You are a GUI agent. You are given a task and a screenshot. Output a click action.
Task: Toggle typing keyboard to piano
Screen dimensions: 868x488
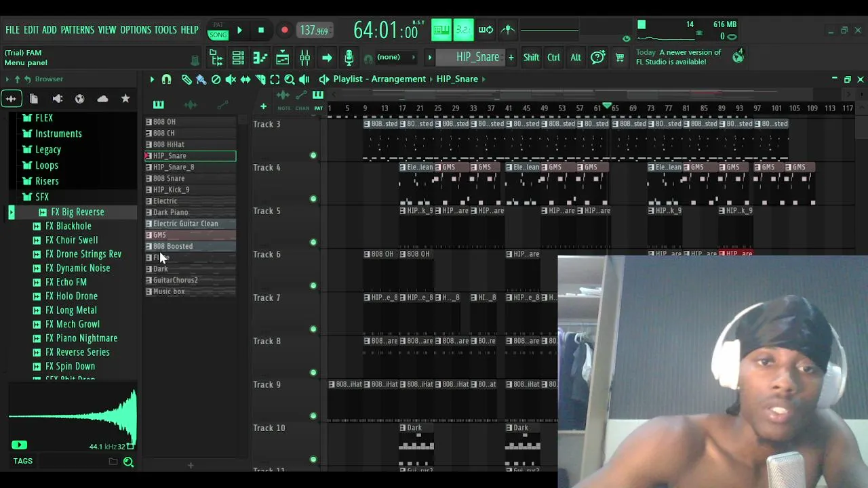point(441,30)
